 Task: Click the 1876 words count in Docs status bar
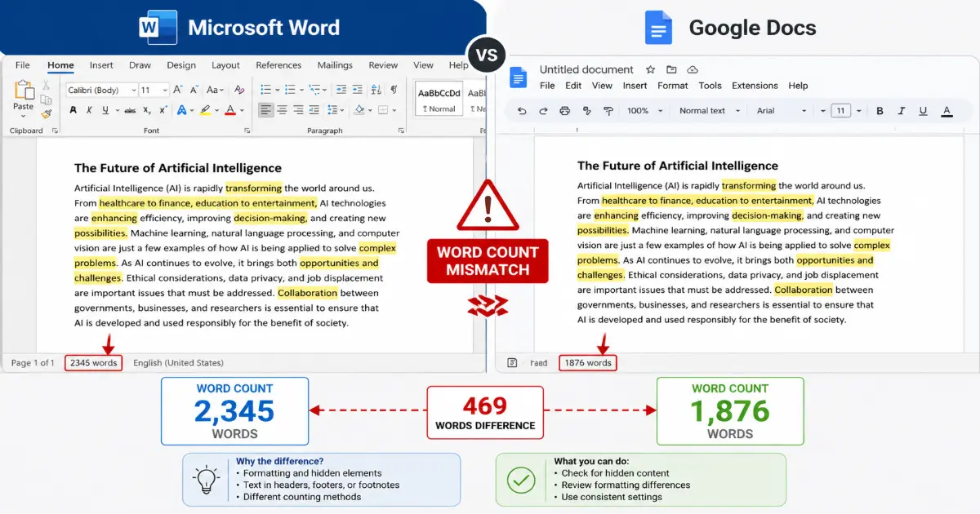(x=587, y=362)
